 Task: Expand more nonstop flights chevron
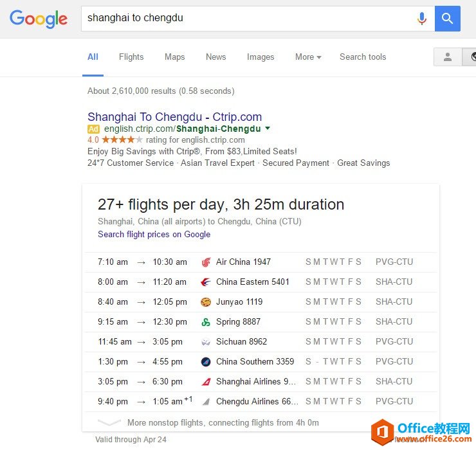pyautogui.click(x=109, y=422)
